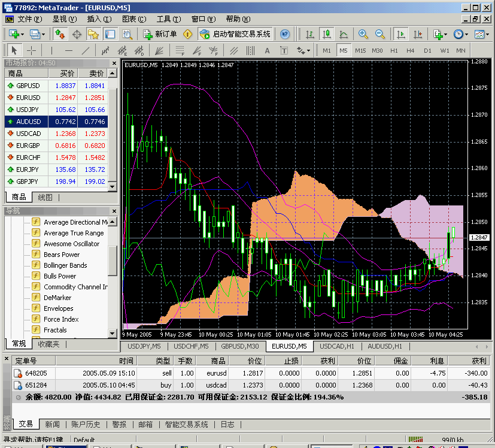Toggle chart auto scroll
This screenshot has height=448, width=495.
(400, 34)
